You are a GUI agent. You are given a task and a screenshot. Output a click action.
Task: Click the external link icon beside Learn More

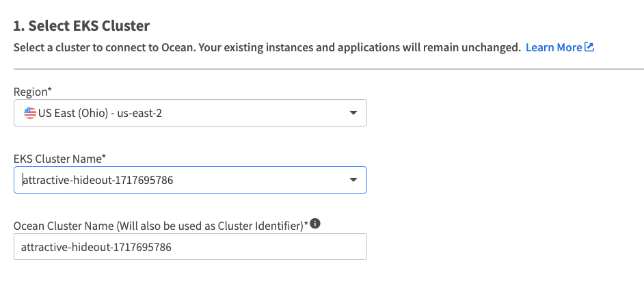tap(589, 47)
